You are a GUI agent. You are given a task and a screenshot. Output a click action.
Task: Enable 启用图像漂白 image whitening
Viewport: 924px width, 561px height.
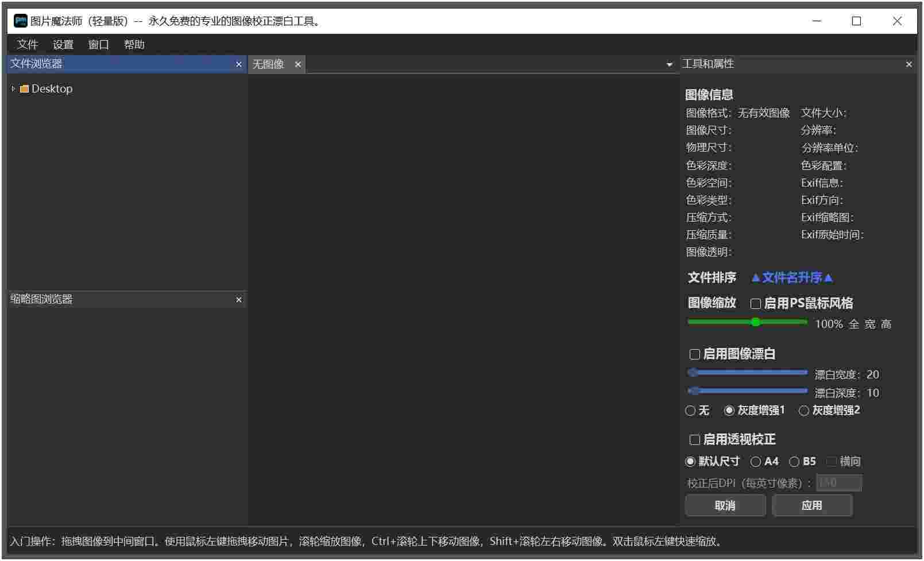[x=694, y=354]
